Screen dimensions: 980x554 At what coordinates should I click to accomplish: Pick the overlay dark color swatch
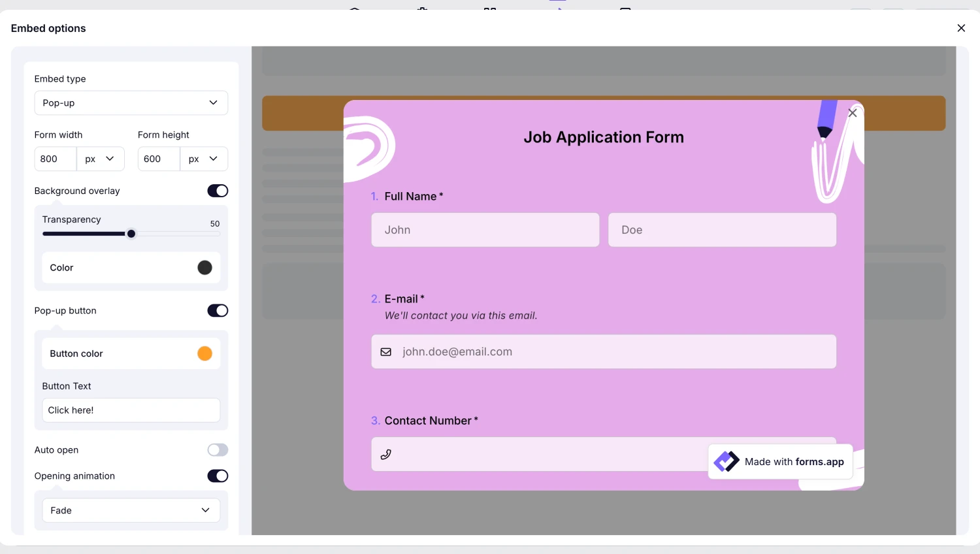[x=204, y=268]
